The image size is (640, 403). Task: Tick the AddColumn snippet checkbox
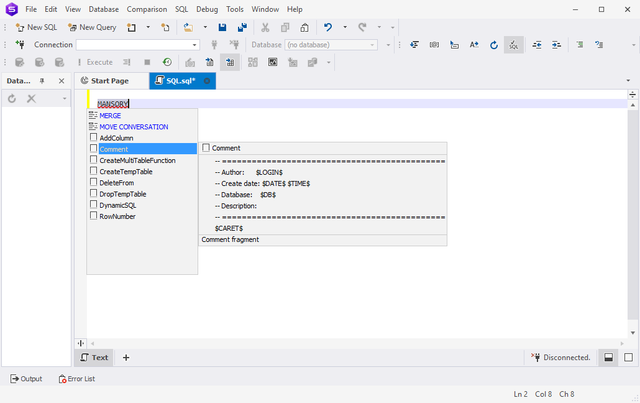[x=94, y=138]
